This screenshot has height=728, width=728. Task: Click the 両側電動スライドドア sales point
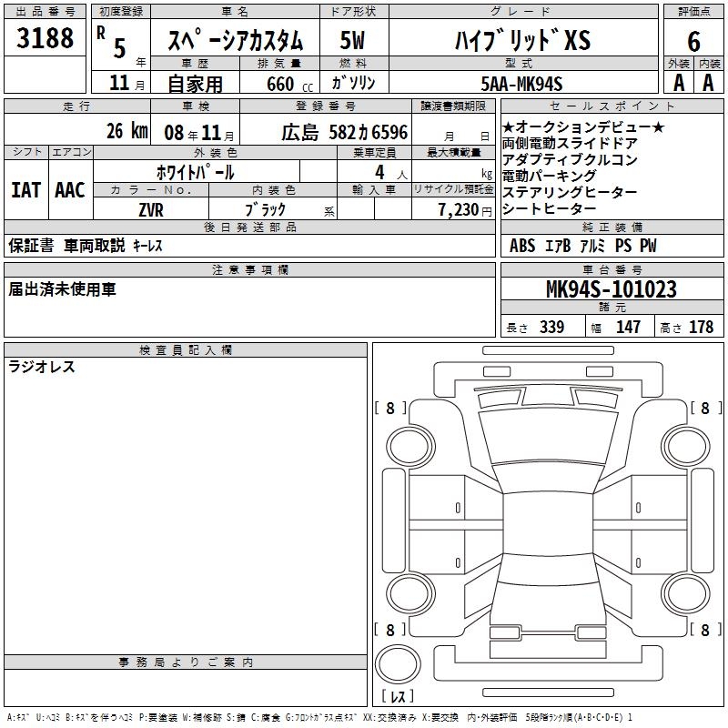[570, 144]
